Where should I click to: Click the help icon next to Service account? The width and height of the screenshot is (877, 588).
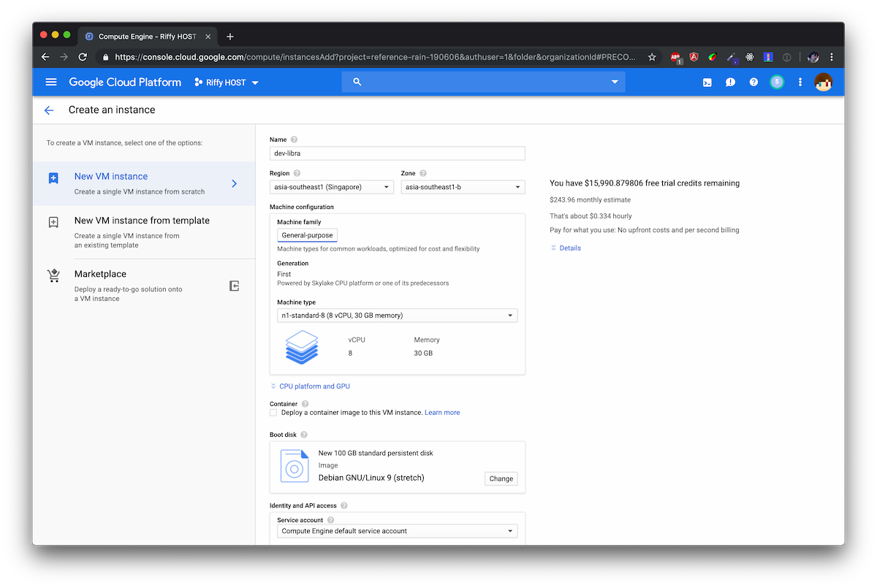[330, 520]
